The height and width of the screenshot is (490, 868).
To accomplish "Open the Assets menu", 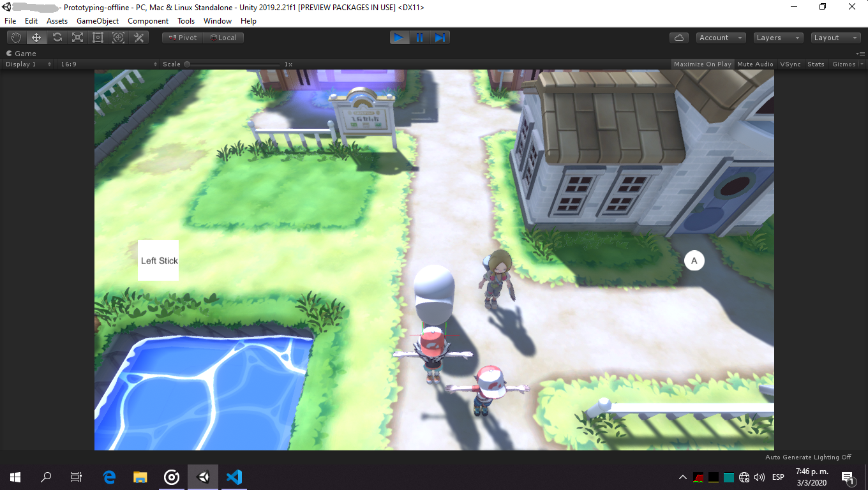I will coord(57,21).
